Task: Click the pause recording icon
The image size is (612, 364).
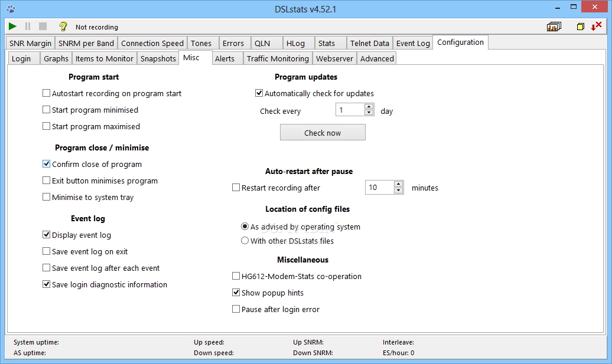Action: click(x=28, y=26)
